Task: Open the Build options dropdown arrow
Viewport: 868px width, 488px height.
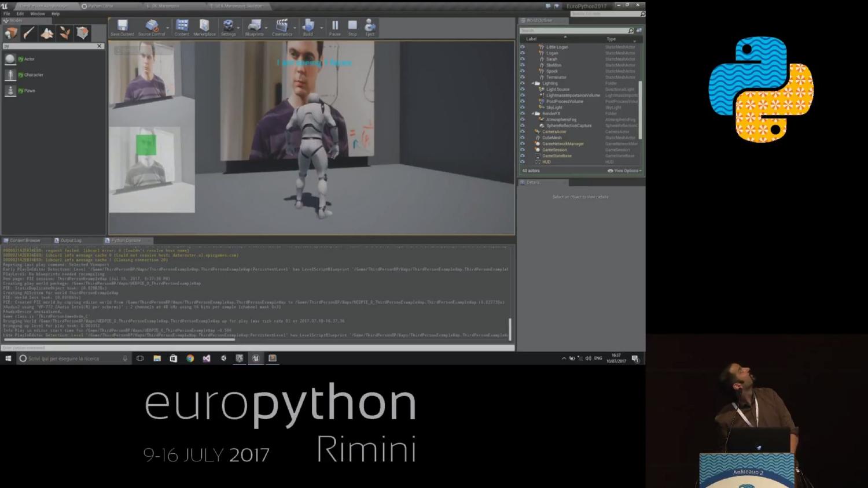Action: pos(322,27)
